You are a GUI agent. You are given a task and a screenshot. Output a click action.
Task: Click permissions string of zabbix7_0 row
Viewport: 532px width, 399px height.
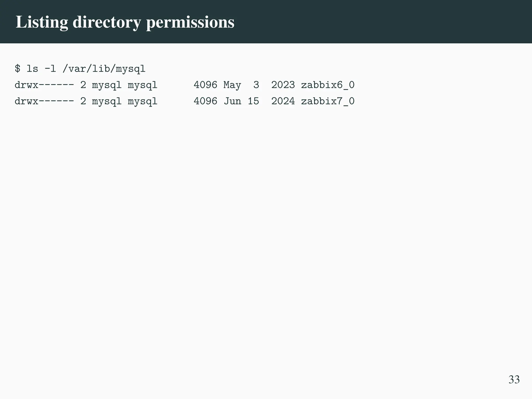click(x=44, y=101)
